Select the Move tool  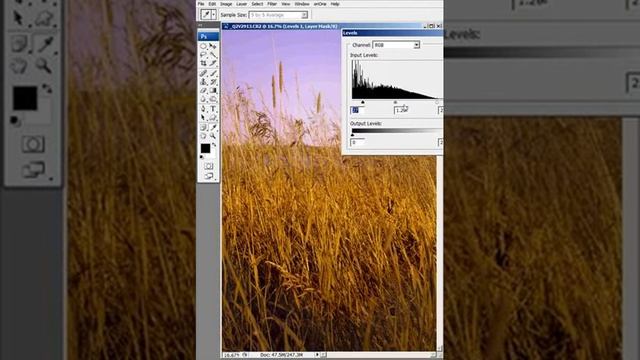coord(213,46)
